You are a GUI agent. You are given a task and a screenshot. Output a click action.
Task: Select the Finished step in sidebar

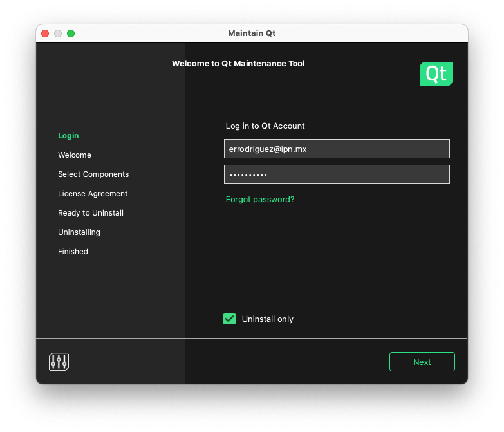[x=73, y=252]
